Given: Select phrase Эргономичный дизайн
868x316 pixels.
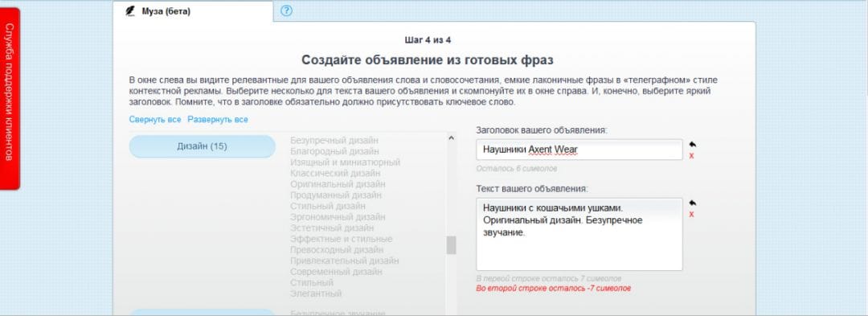Looking at the screenshot, I should (x=338, y=217).
